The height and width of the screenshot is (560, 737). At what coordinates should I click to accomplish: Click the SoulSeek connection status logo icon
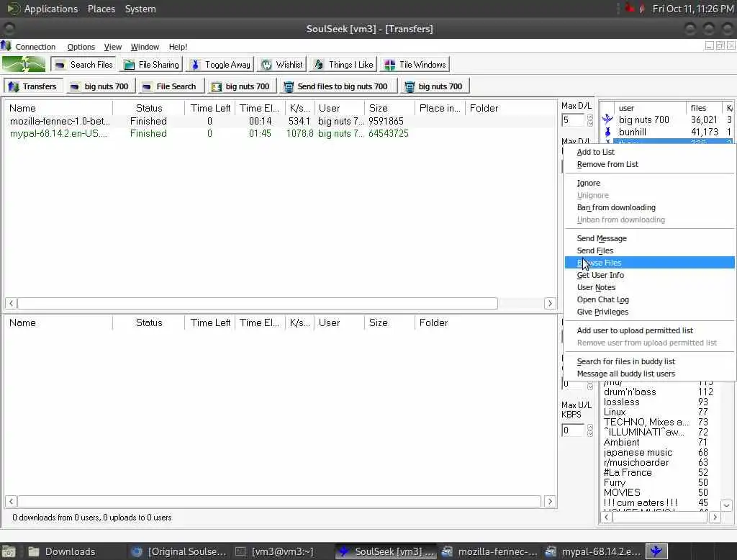[x=24, y=64]
